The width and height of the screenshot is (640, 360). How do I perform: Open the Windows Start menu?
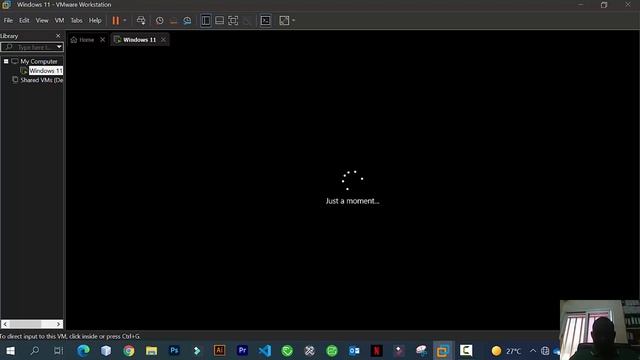(11, 351)
